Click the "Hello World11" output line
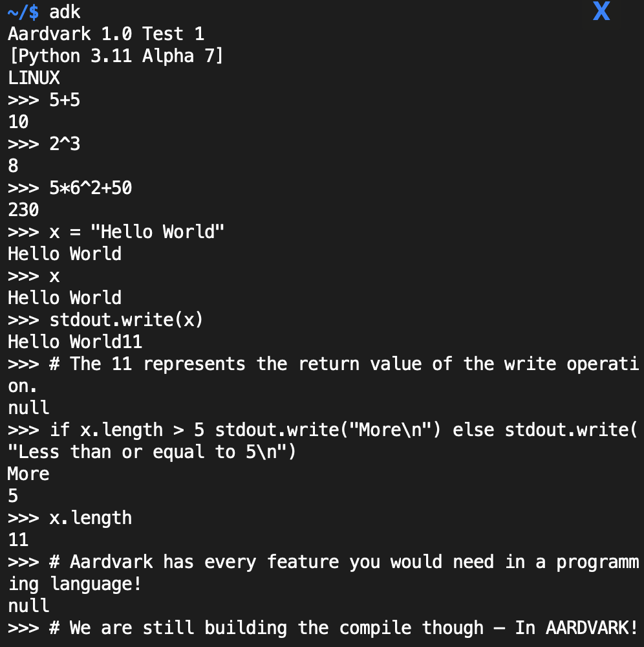Screen dimensions: 644x647 tap(75, 342)
